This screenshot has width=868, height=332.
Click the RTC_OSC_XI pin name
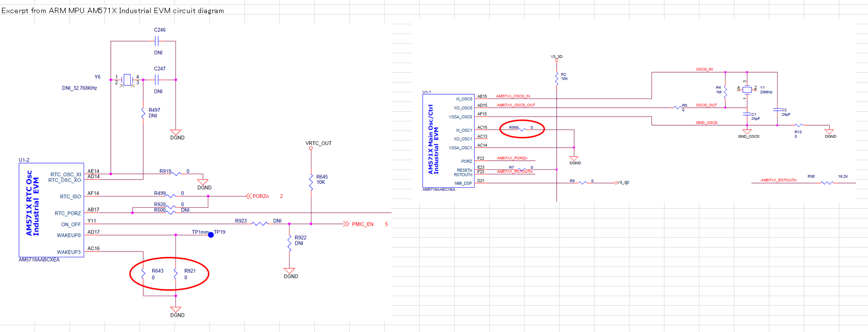coord(66,174)
